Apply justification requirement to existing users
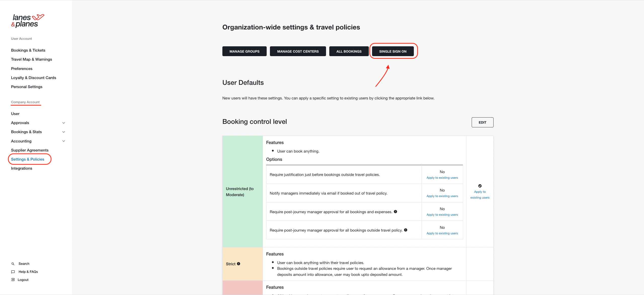Image resolution: width=644 pixels, height=295 pixels. (442, 178)
